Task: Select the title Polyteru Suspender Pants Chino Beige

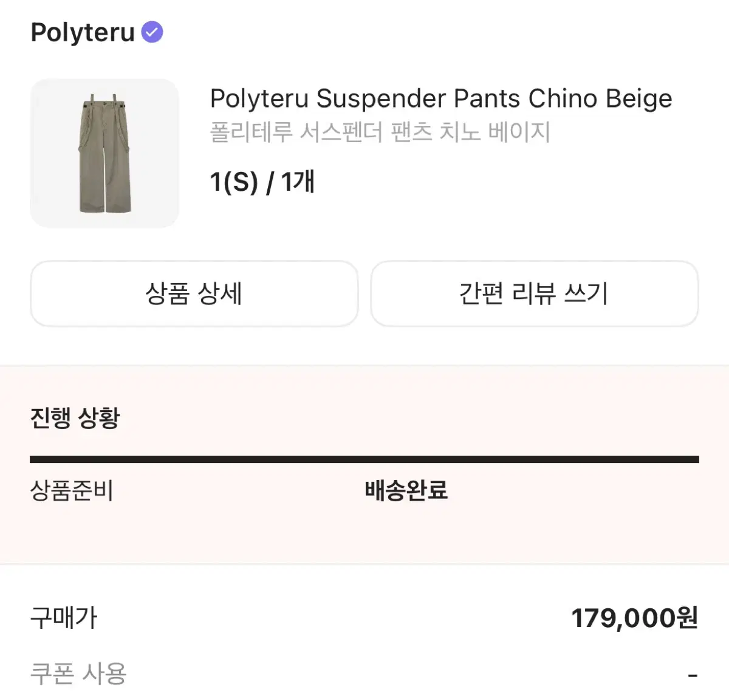Action: (440, 98)
